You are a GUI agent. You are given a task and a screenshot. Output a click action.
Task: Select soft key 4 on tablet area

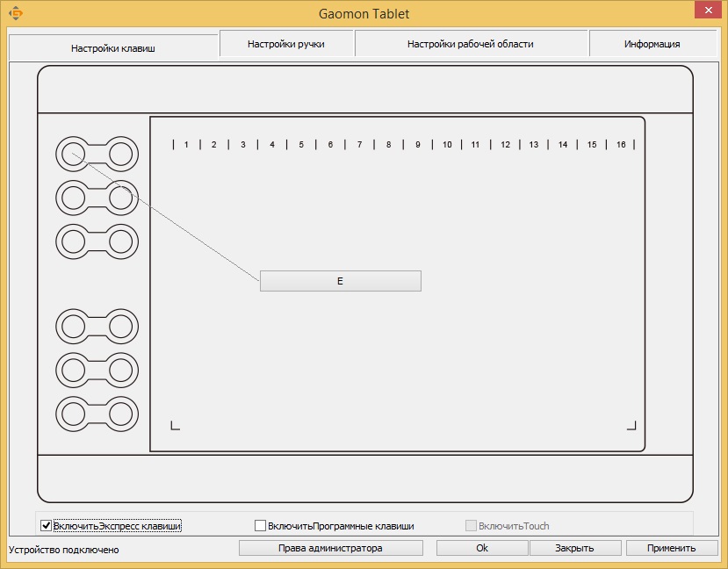272,144
